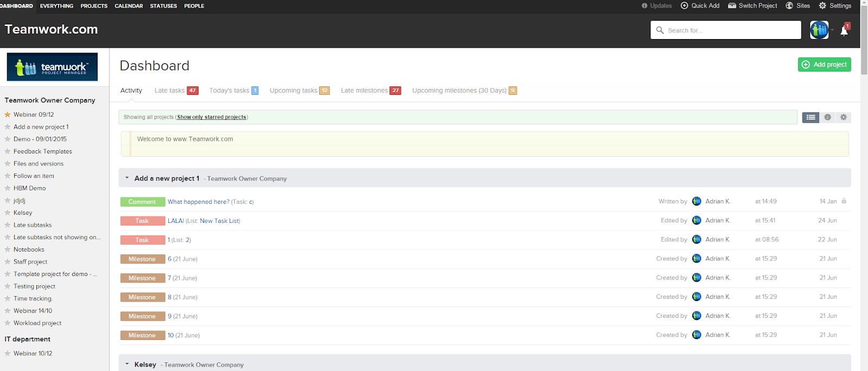
Task: Open milestone 6 link
Action: click(x=170, y=259)
